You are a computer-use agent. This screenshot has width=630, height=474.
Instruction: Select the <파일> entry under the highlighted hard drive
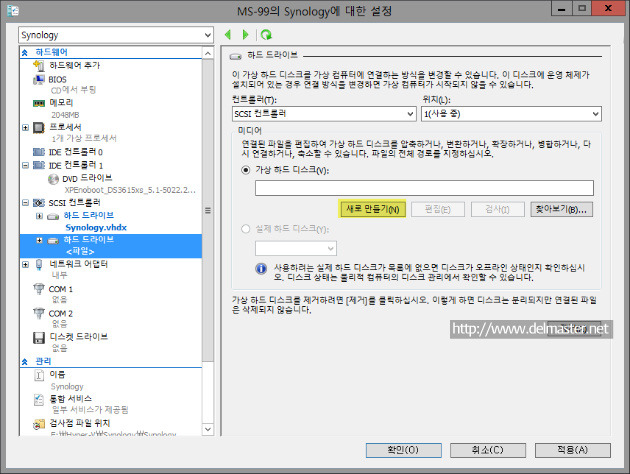[x=80, y=252]
